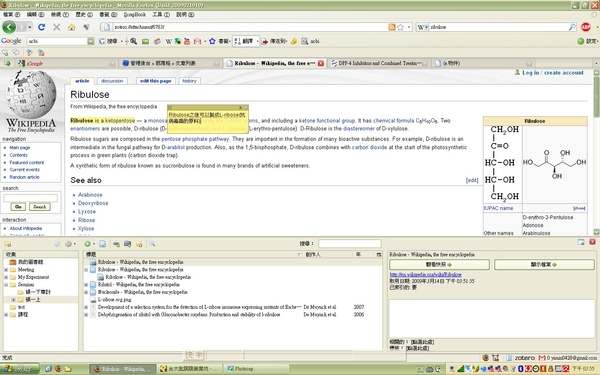Viewport: 600px width, 375px height.
Task: Click Zotero's new item green plus icon
Action: tap(88, 244)
